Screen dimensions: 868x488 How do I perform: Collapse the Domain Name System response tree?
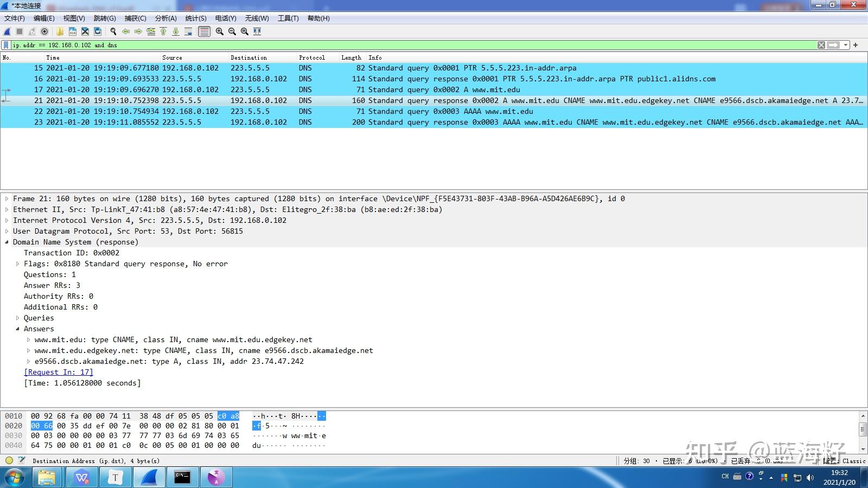[6, 242]
